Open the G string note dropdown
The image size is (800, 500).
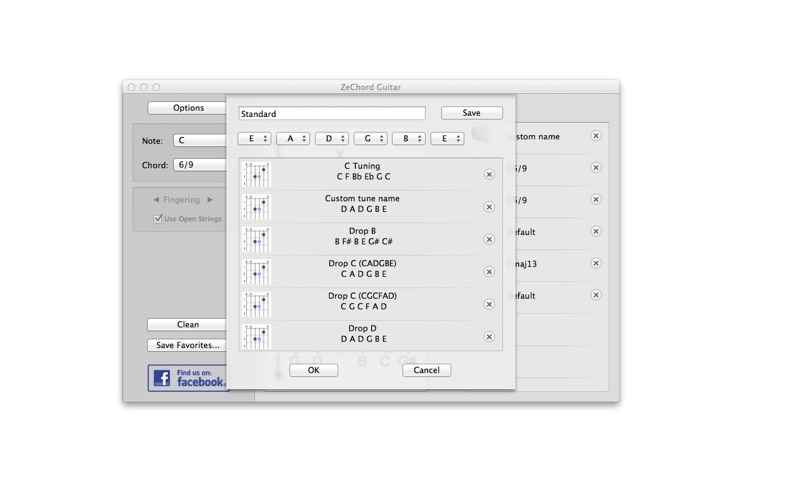[370, 138]
